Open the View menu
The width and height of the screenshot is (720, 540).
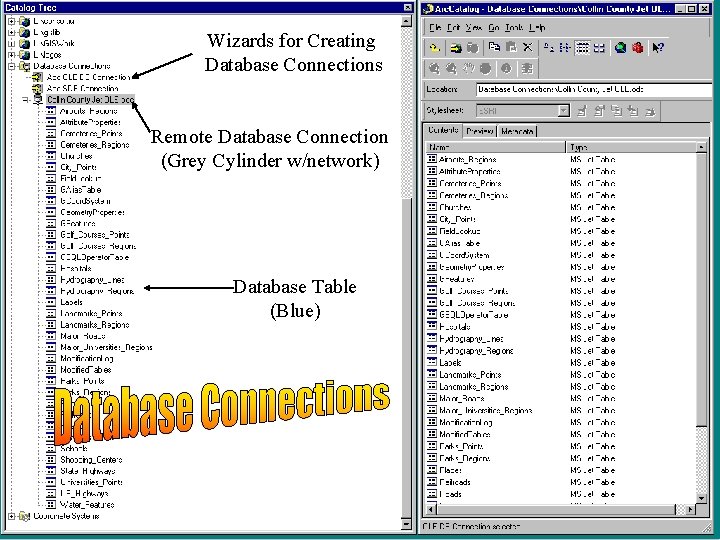coord(473,28)
